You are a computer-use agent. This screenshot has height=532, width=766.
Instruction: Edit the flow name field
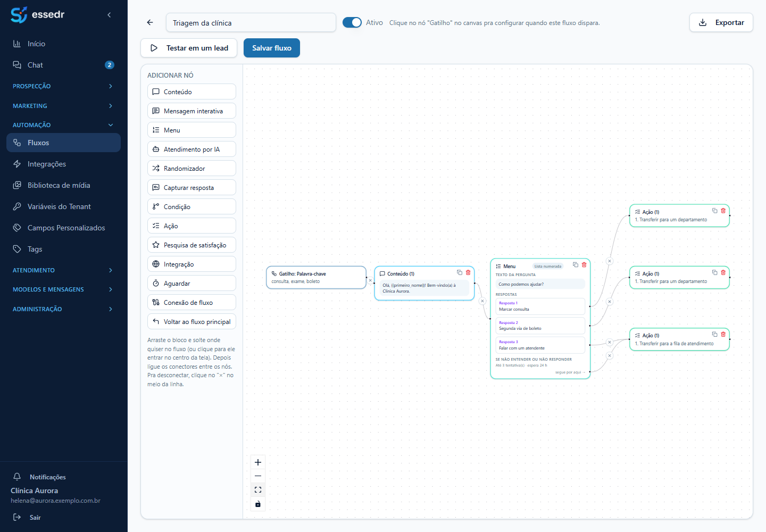[251, 22]
